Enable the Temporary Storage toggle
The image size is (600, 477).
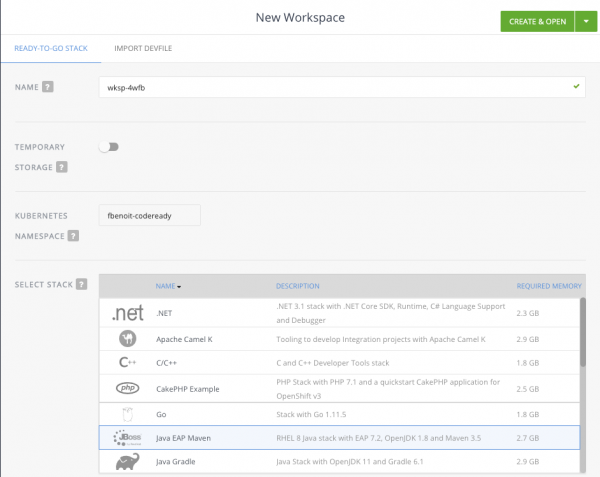tap(108, 147)
